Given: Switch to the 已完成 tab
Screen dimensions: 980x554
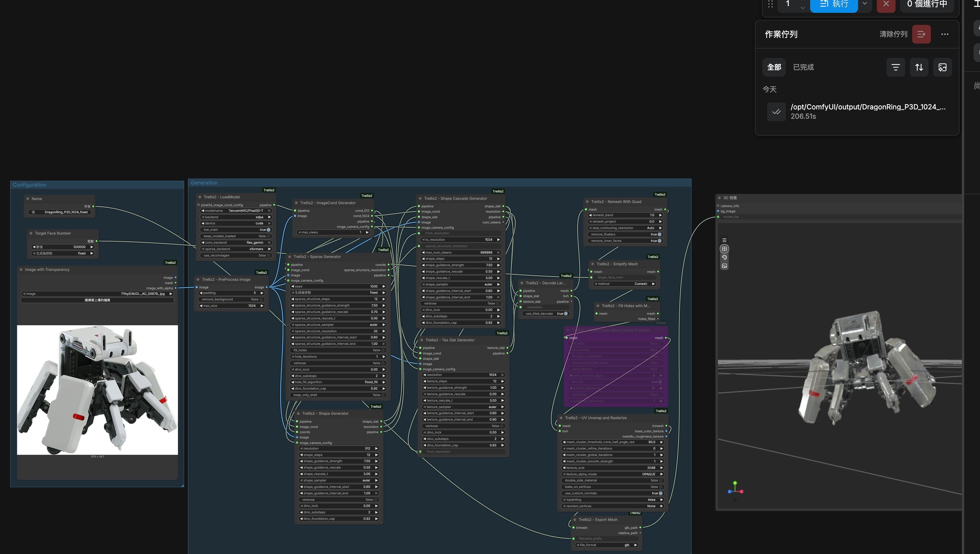Looking at the screenshot, I should 803,67.
